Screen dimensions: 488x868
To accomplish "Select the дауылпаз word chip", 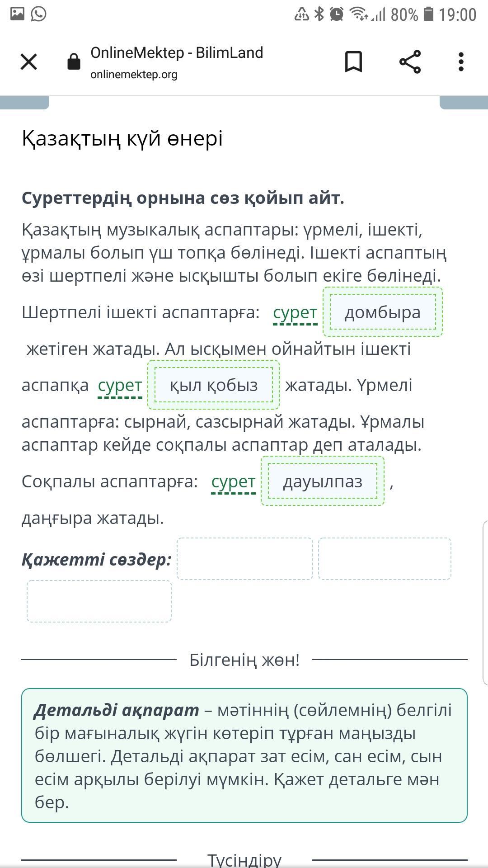I will click(x=323, y=481).
